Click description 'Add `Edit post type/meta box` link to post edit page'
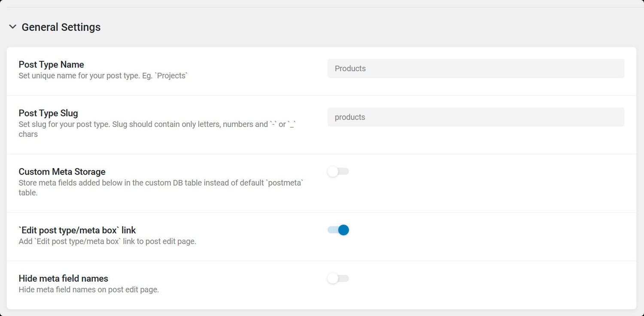Screen dimensions: 644x316 tap(107, 241)
